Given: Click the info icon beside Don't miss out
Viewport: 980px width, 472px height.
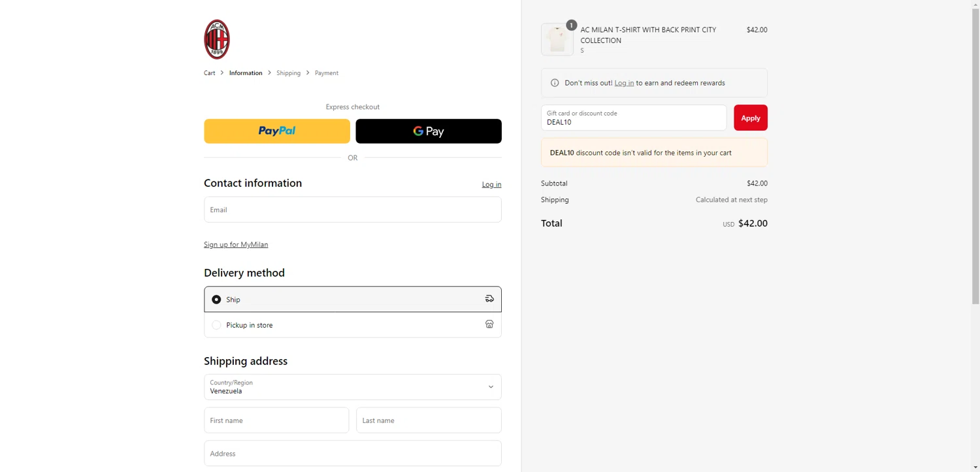Looking at the screenshot, I should (x=555, y=83).
